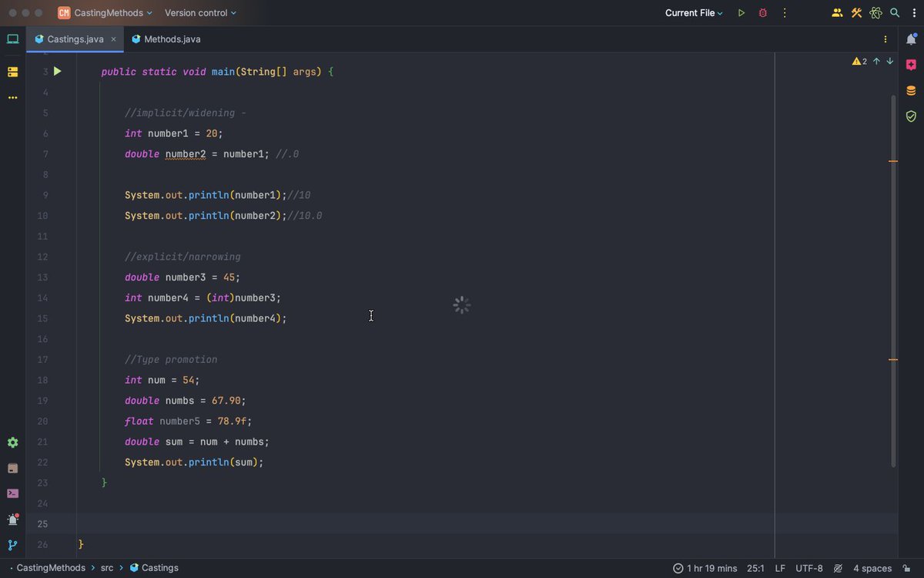Toggle a breakpoint on line number 18

click(x=42, y=380)
